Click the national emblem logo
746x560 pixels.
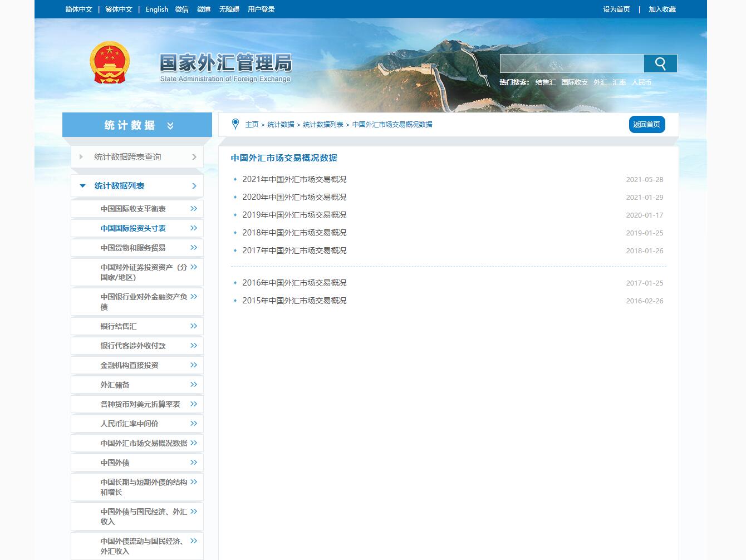click(109, 63)
